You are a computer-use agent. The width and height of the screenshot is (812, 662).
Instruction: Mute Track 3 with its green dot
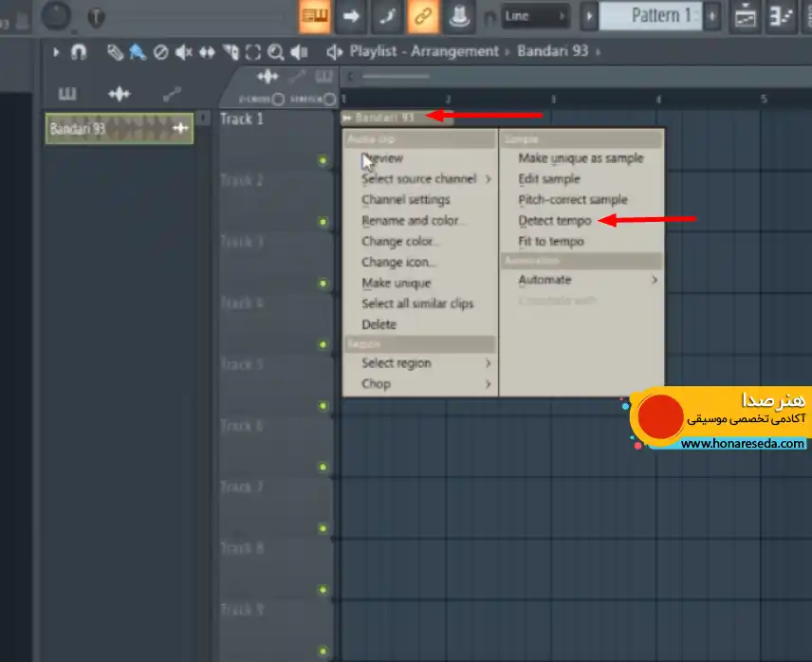(x=323, y=284)
